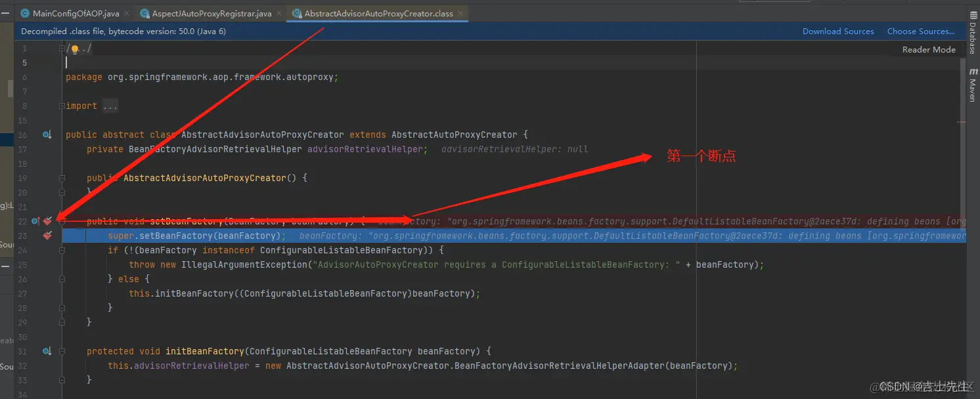Screen dimensions: 980x399
Task: Collapse the constructor fold marker on line 19
Action: (62, 178)
